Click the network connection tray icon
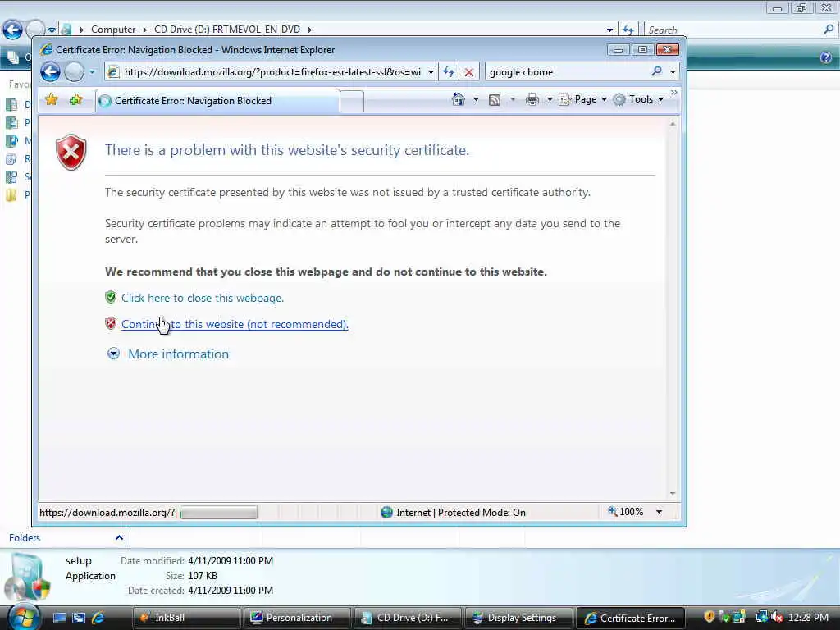The width and height of the screenshot is (840, 630). [761, 617]
